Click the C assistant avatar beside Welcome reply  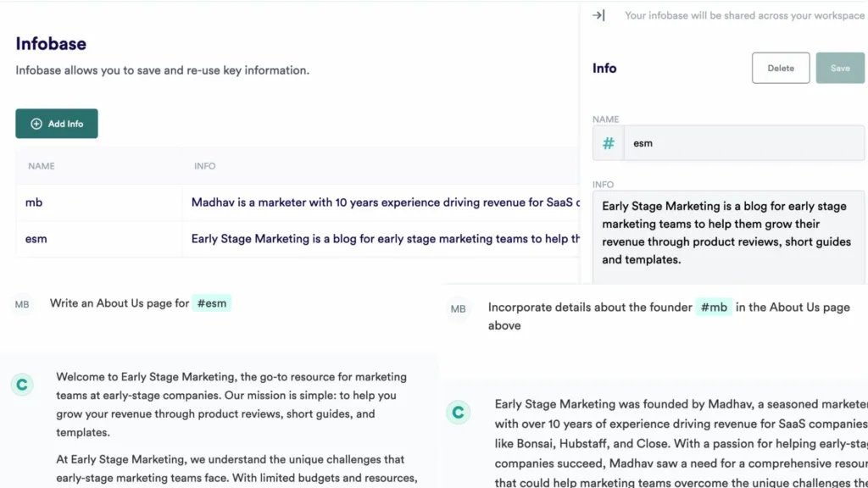click(x=22, y=385)
